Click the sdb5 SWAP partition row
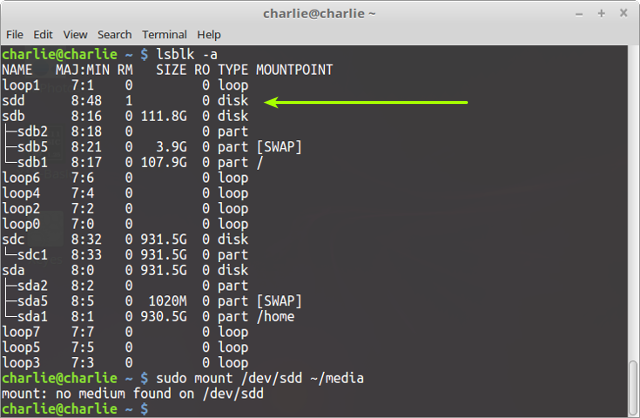640x418 pixels. (x=152, y=147)
